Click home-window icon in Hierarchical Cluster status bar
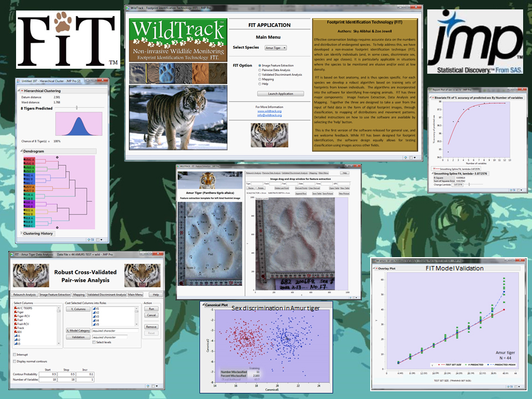532x399 pixels. tap(89, 239)
